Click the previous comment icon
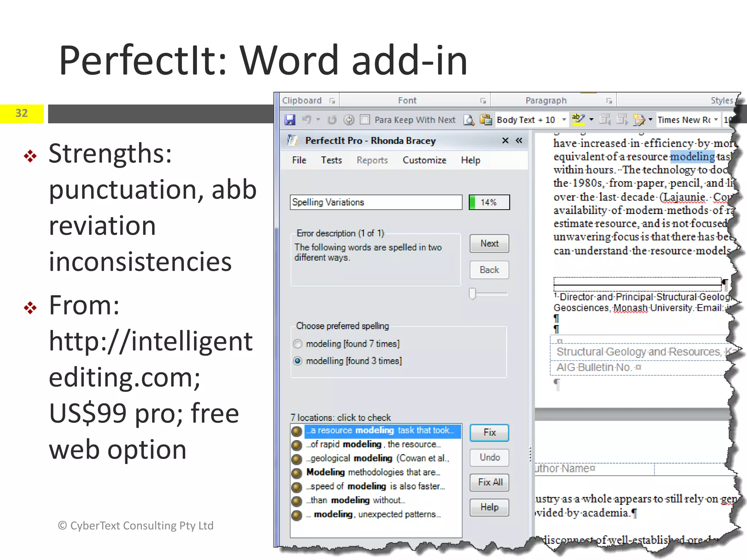 click(x=605, y=120)
